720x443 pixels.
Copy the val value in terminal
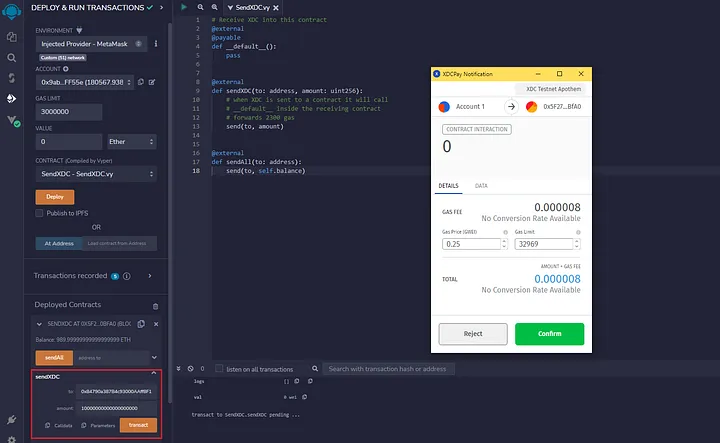(304, 397)
